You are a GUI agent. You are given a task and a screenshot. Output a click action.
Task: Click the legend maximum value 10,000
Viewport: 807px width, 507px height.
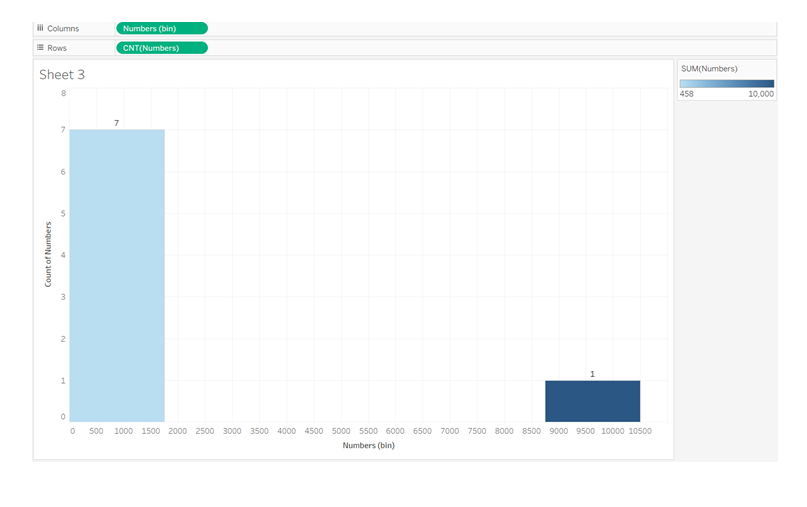(760, 94)
